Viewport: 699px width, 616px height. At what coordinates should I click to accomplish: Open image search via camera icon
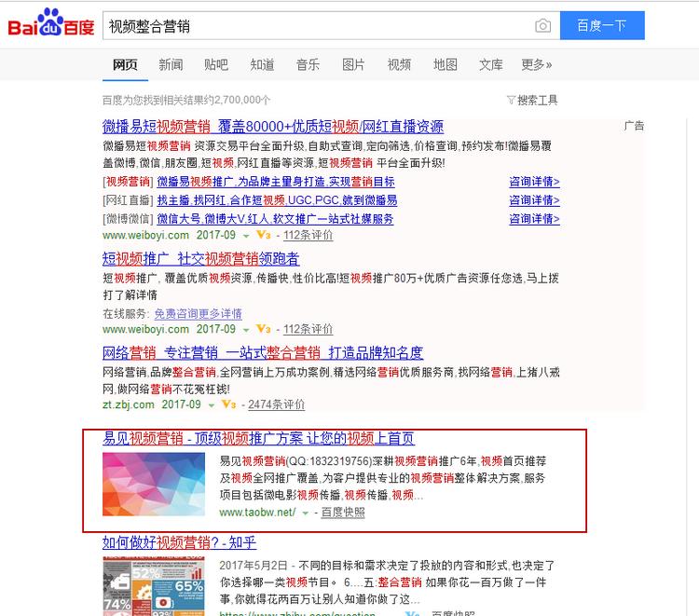click(x=542, y=26)
